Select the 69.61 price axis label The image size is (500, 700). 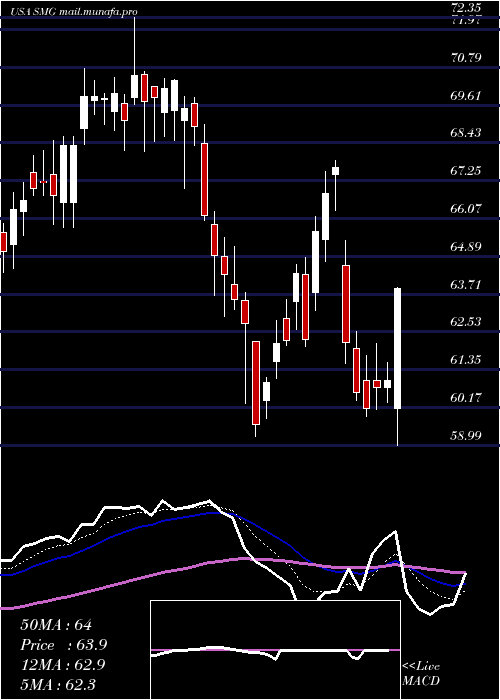pos(464,95)
